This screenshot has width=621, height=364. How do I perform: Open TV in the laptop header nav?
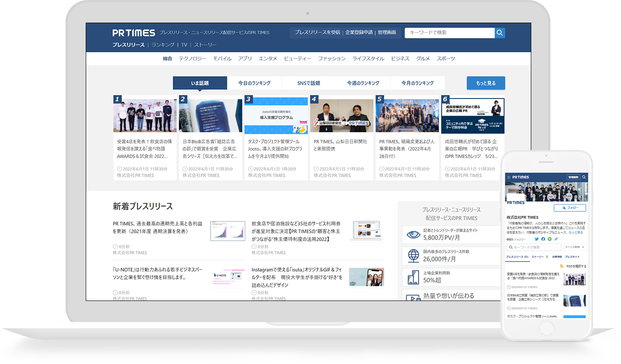point(184,45)
